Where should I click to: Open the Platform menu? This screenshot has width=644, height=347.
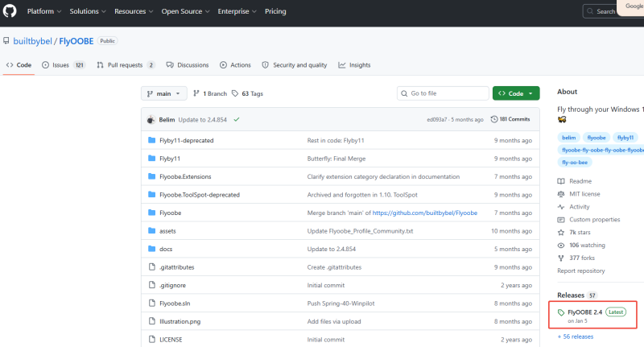pos(44,11)
